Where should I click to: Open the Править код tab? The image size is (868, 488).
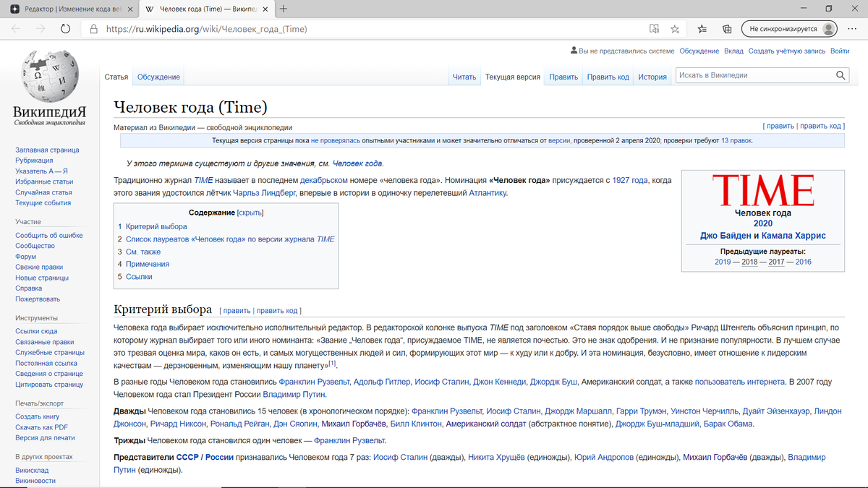[x=608, y=77]
